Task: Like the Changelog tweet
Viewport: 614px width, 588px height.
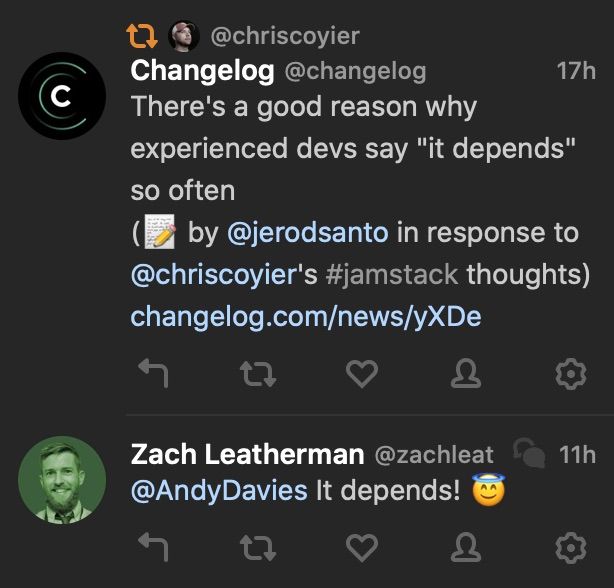Action: (x=361, y=375)
